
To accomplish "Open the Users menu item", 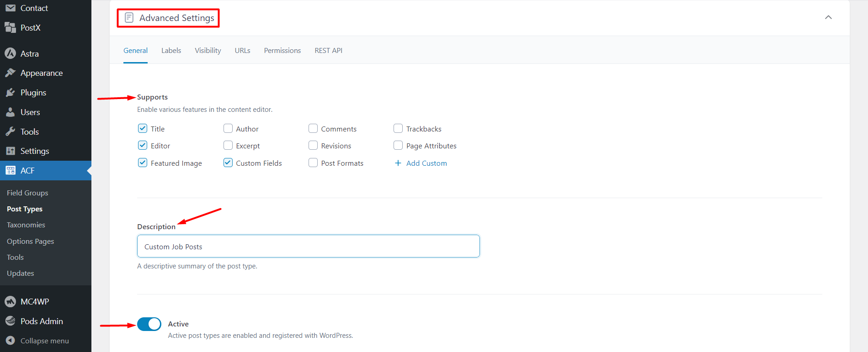I will point(46,112).
